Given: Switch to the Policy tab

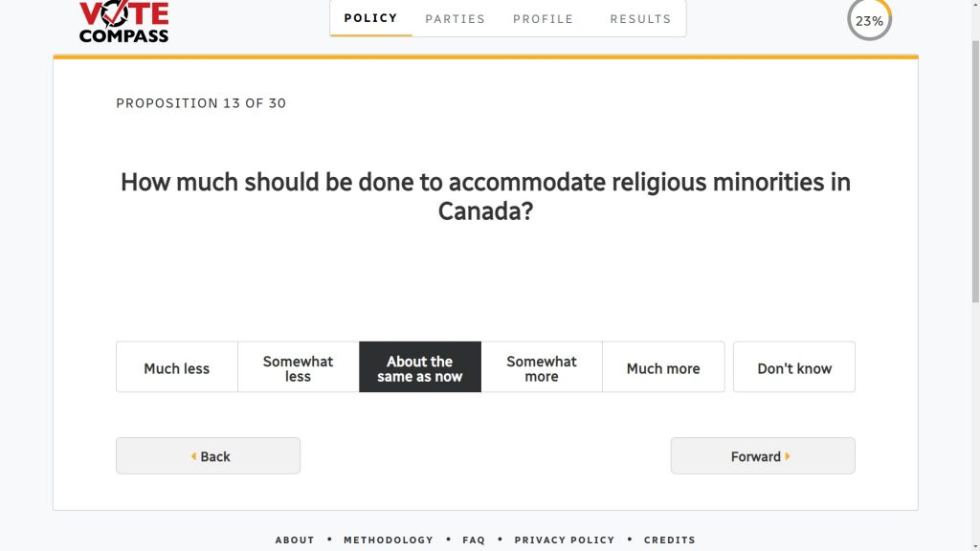Looking at the screenshot, I should coord(370,18).
